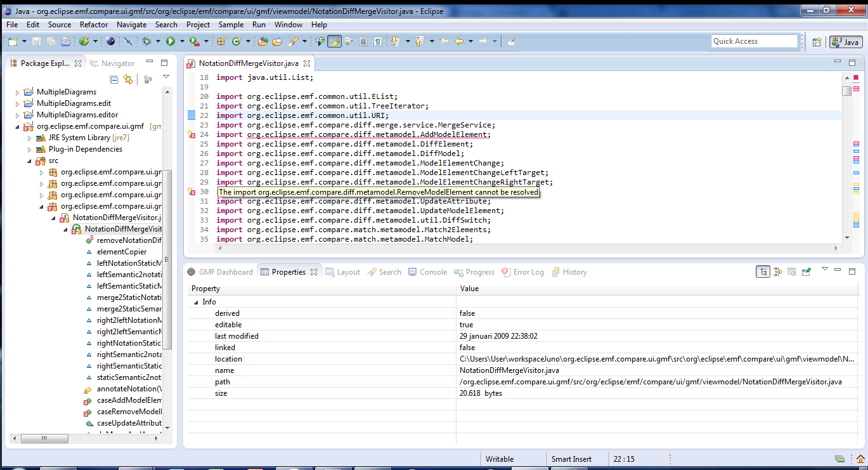Open dropdown arrow next to New icon
Image resolution: width=868 pixels, height=470 pixels.
24,41
